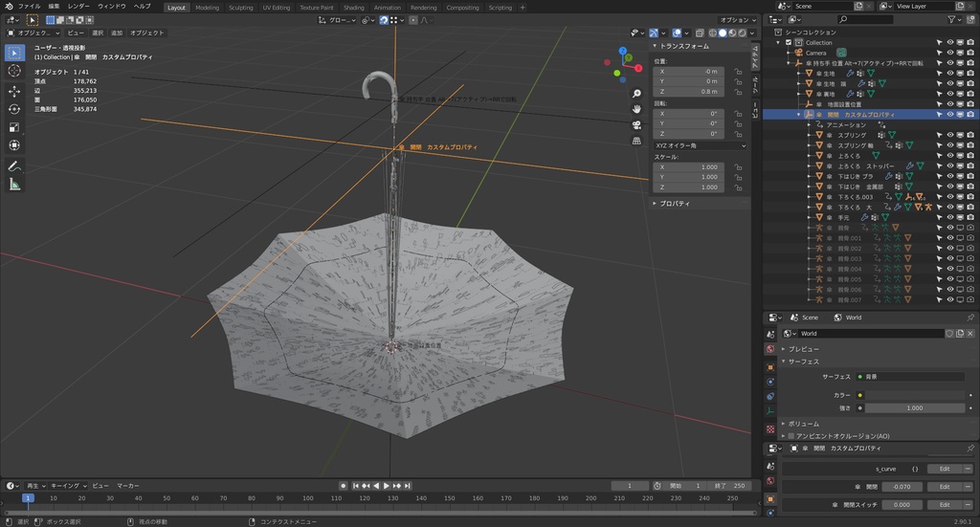
Task: Select the Move tool in the viewport toolbar
Action: pyautogui.click(x=14, y=91)
